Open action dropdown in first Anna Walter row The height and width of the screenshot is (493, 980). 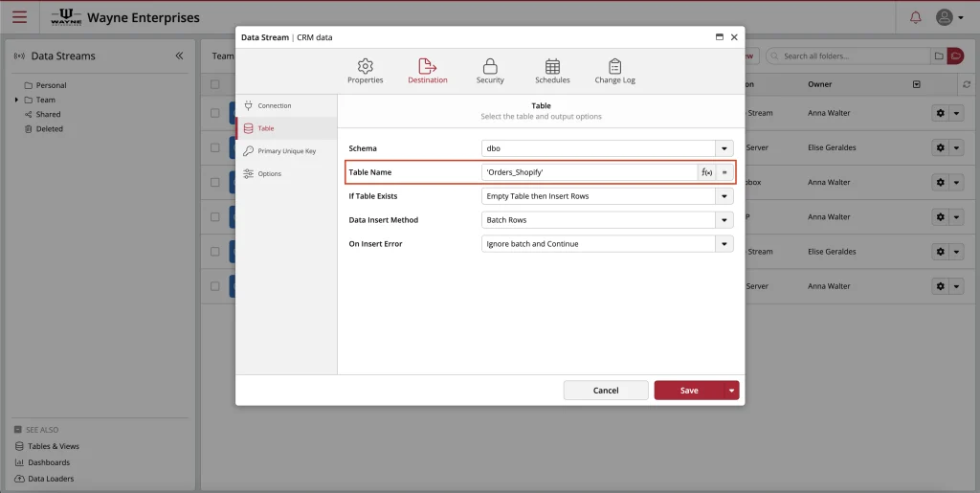956,113
